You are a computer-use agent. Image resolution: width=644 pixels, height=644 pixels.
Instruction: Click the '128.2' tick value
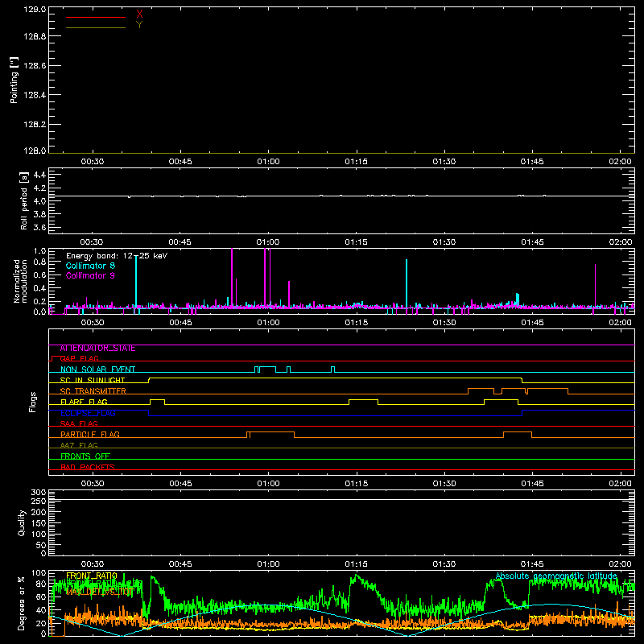point(35,125)
